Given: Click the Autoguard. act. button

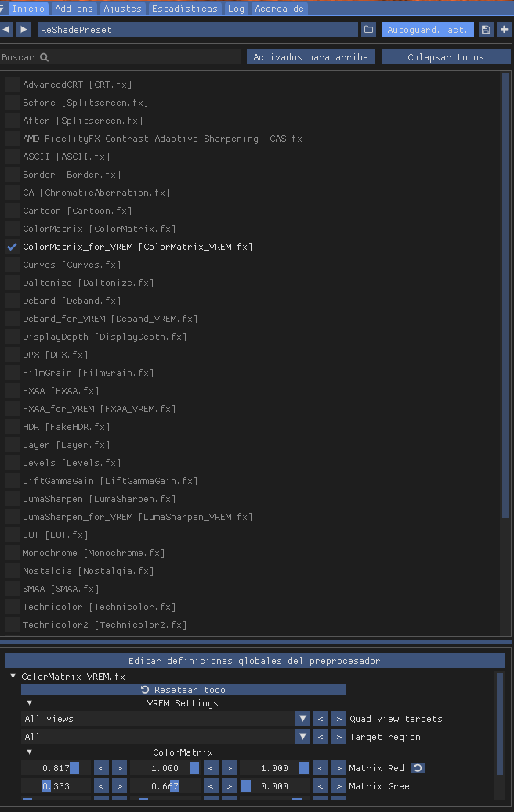Looking at the screenshot, I should (x=428, y=30).
